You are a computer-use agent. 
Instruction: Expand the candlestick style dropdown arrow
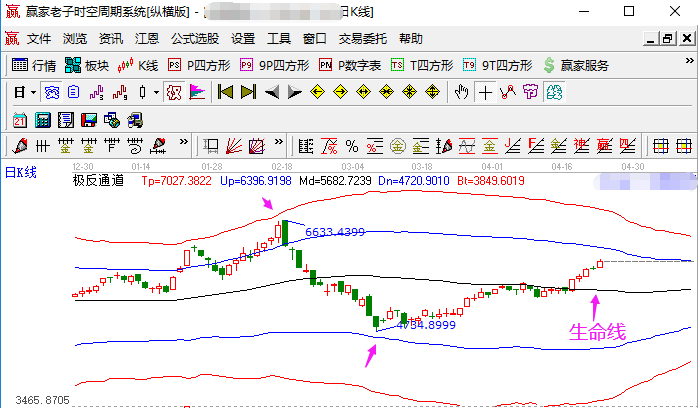[155, 92]
